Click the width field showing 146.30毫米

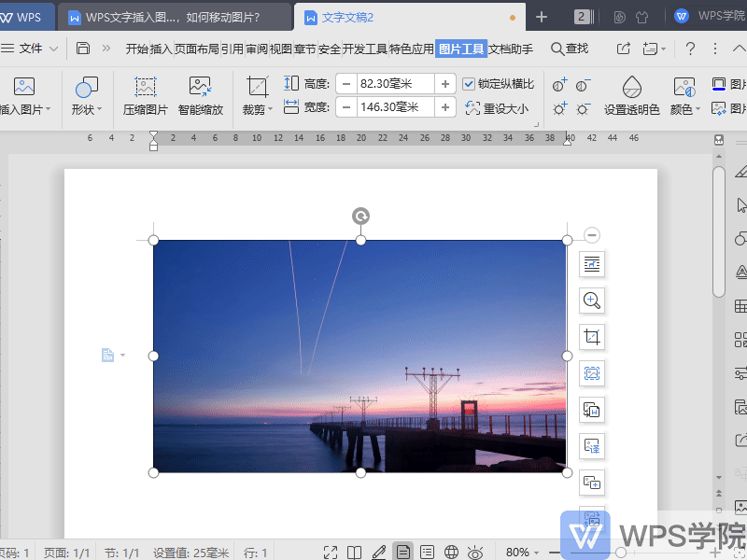[x=395, y=107]
